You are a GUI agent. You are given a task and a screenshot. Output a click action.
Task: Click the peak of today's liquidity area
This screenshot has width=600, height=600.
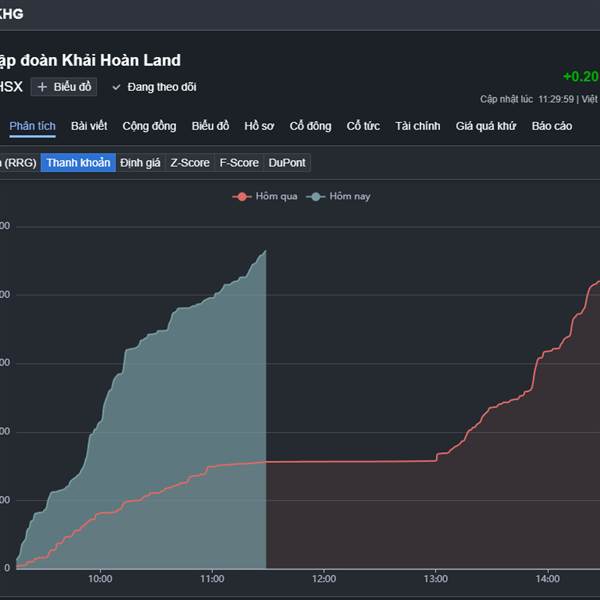pos(265,251)
